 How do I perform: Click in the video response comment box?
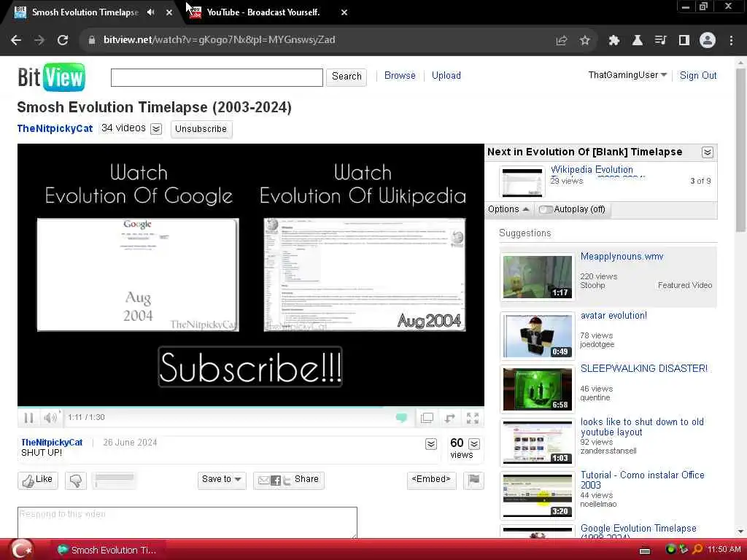click(x=187, y=523)
